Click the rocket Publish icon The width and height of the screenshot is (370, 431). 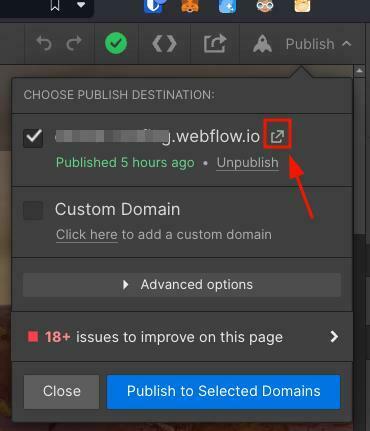coord(262,44)
